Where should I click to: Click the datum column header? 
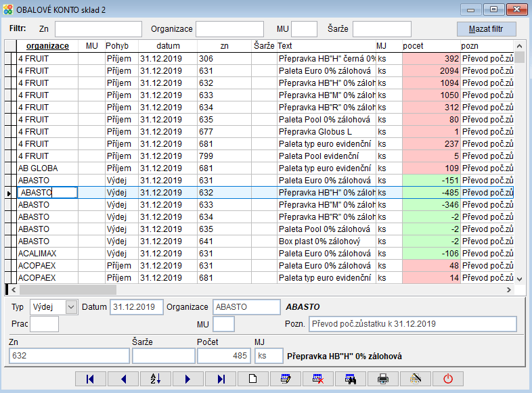pyautogui.click(x=168, y=46)
